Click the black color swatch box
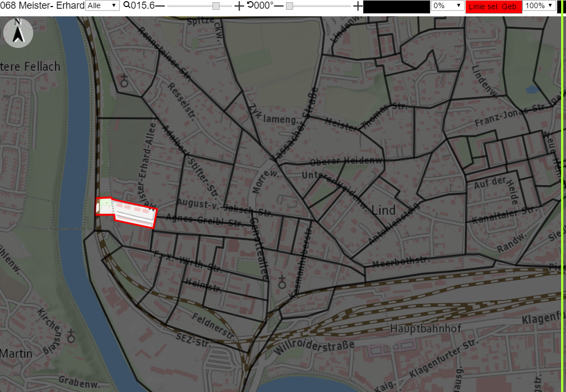Viewport: 566px width, 392px height. tap(397, 7)
